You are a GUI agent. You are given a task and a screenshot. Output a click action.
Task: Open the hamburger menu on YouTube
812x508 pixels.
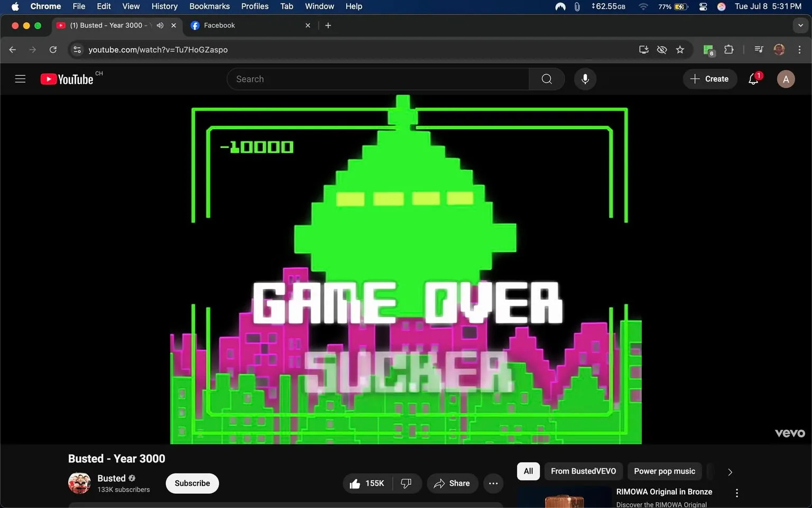[20, 78]
